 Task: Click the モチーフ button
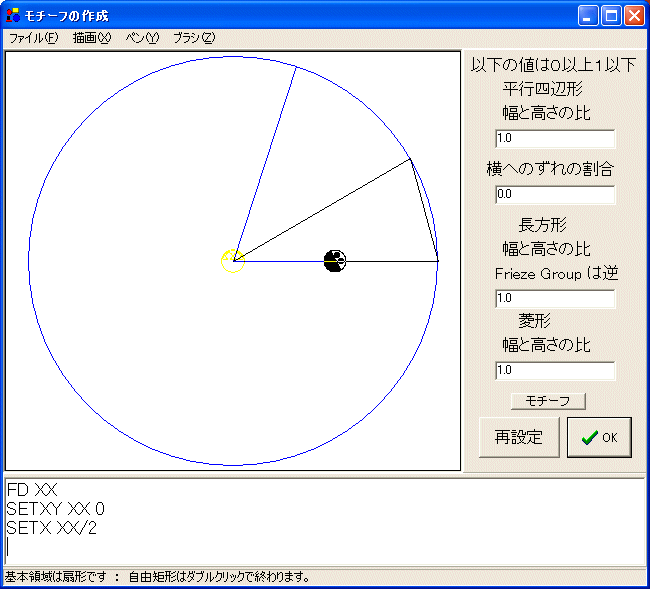tap(548, 401)
